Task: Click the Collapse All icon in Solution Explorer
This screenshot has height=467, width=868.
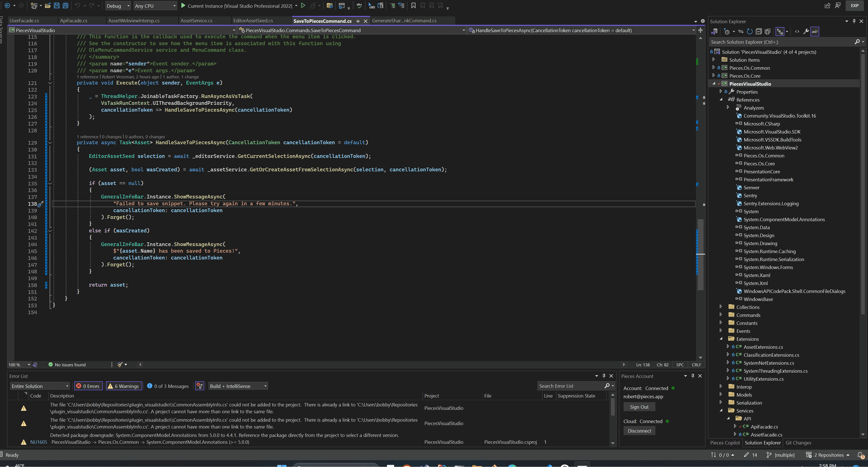Action: [758, 32]
